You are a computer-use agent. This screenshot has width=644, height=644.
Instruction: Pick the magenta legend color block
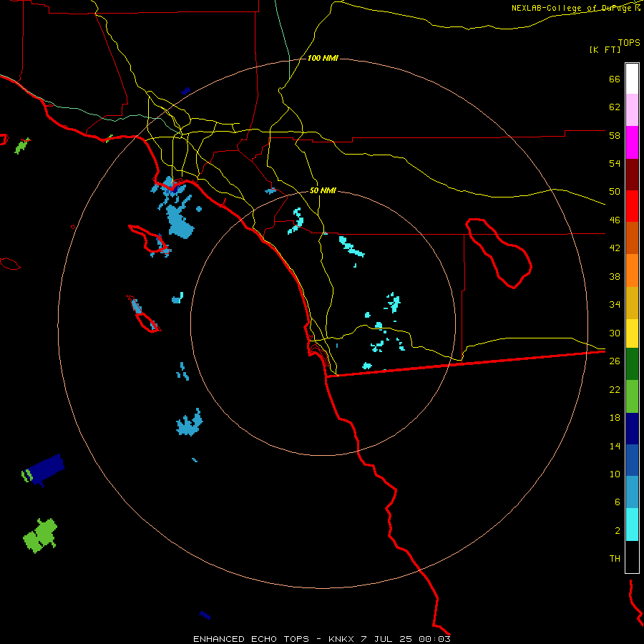(632, 142)
